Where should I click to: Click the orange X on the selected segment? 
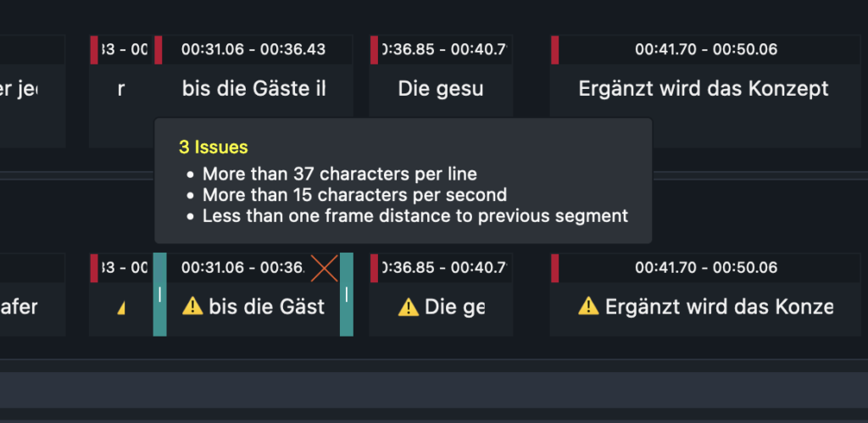point(324,268)
